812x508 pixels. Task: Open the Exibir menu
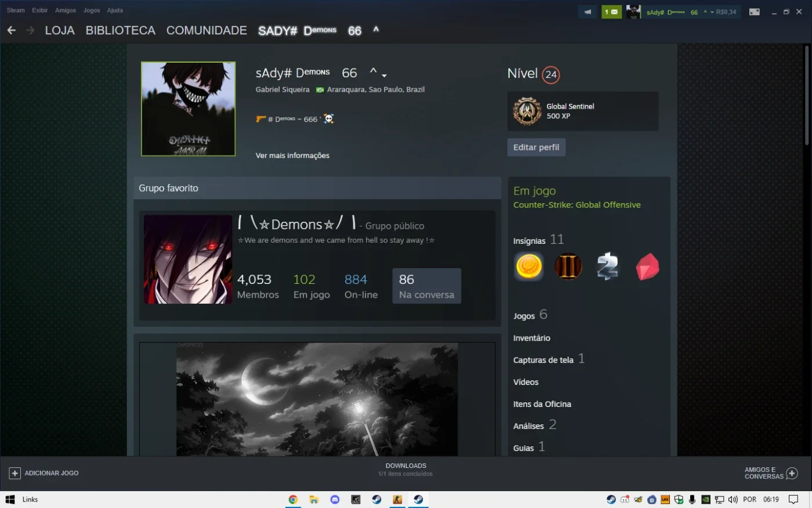pyautogui.click(x=40, y=10)
